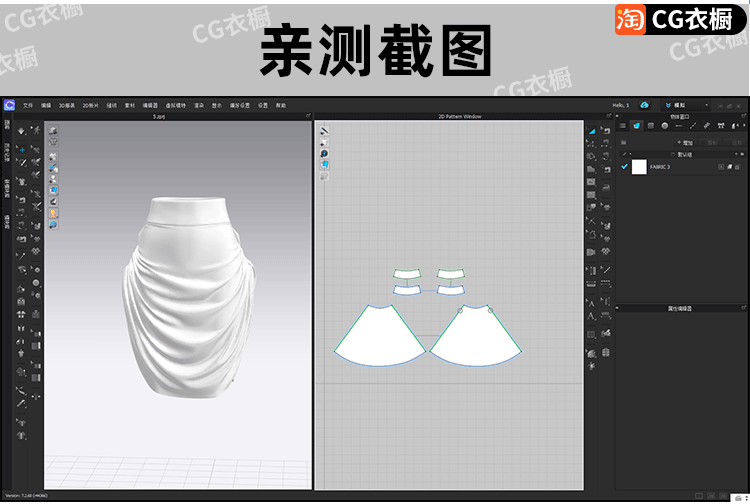
Task: Click the blue triangle edit pattern tool
Action: tap(591, 131)
